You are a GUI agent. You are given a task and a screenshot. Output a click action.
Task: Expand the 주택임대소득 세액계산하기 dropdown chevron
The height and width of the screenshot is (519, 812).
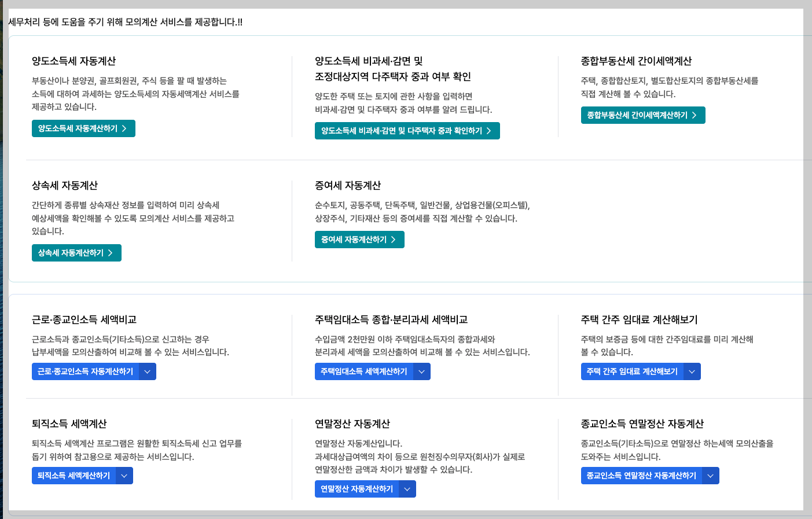[421, 371]
